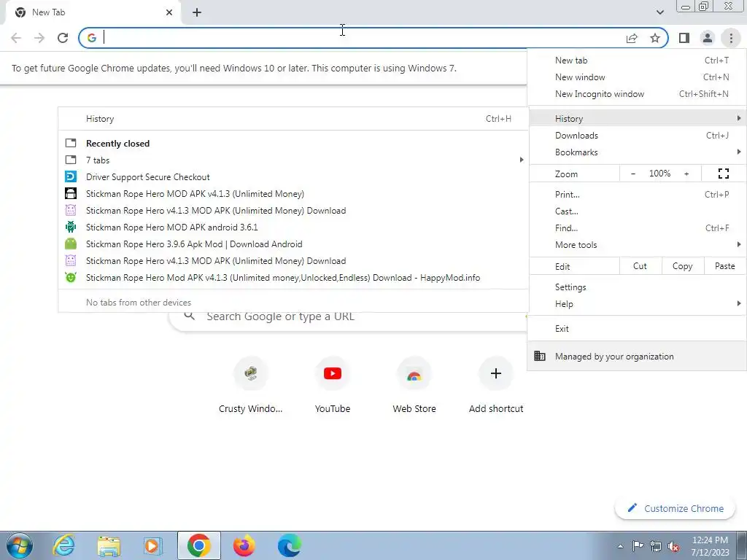Viewport: 747px width, 560px height.
Task: Click History in the main Chrome menu
Action: (637, 119)
